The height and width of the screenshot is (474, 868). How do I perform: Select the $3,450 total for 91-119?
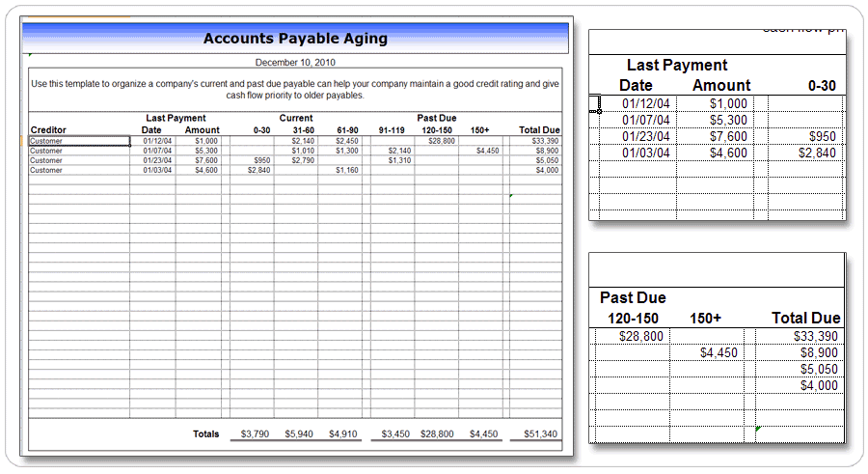[395, 434]
